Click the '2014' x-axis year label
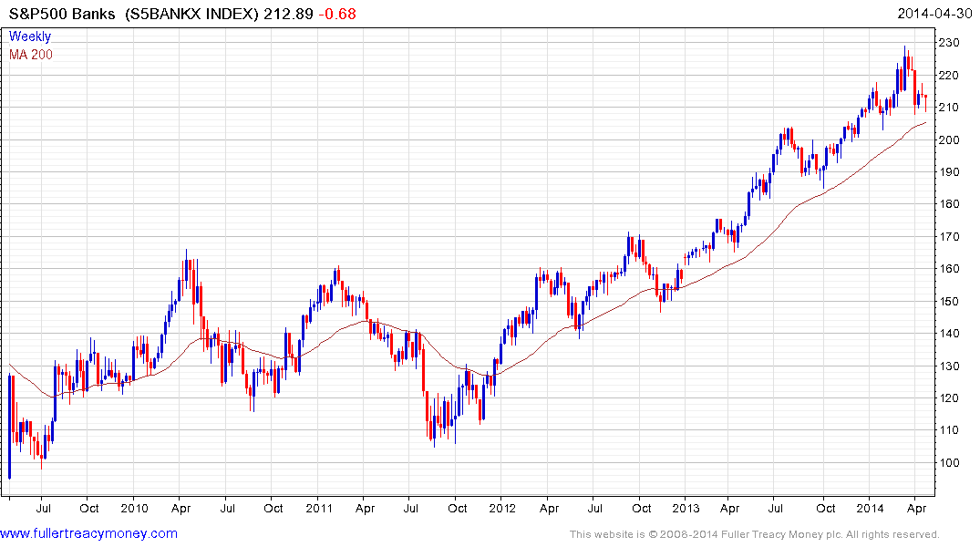 tap(870, 508)
